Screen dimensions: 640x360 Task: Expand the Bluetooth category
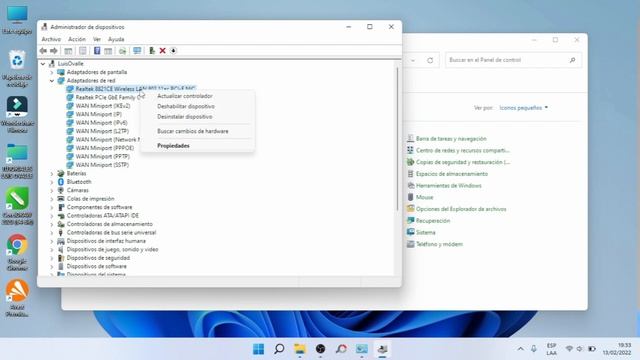tap(52, 182)
